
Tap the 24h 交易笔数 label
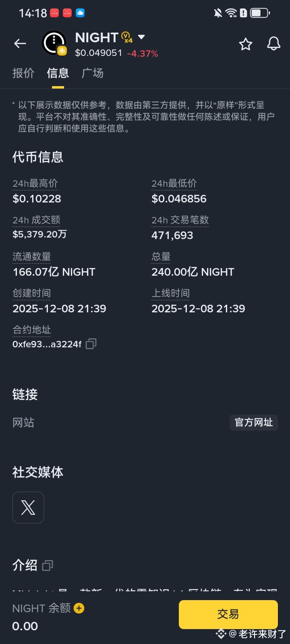pos(180,220)
